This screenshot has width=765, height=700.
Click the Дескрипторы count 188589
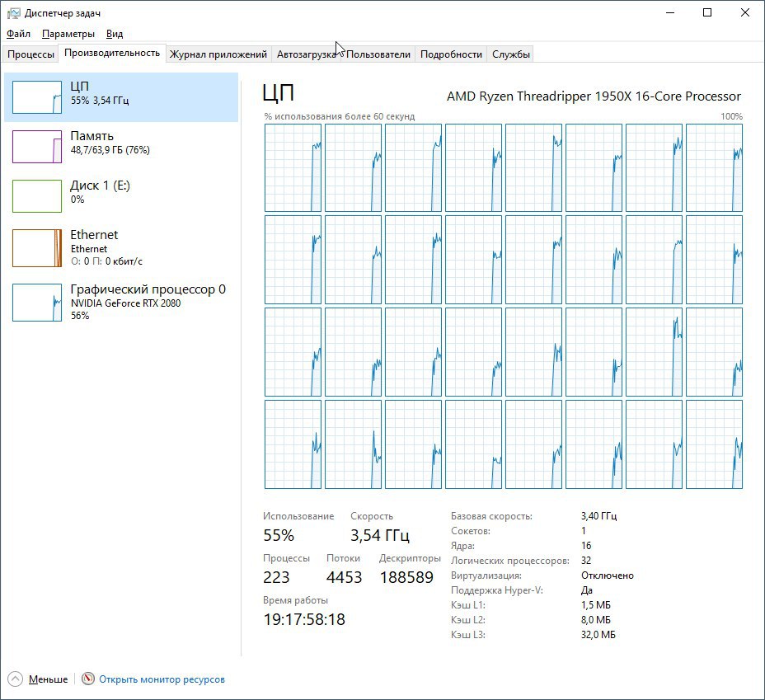406,577
